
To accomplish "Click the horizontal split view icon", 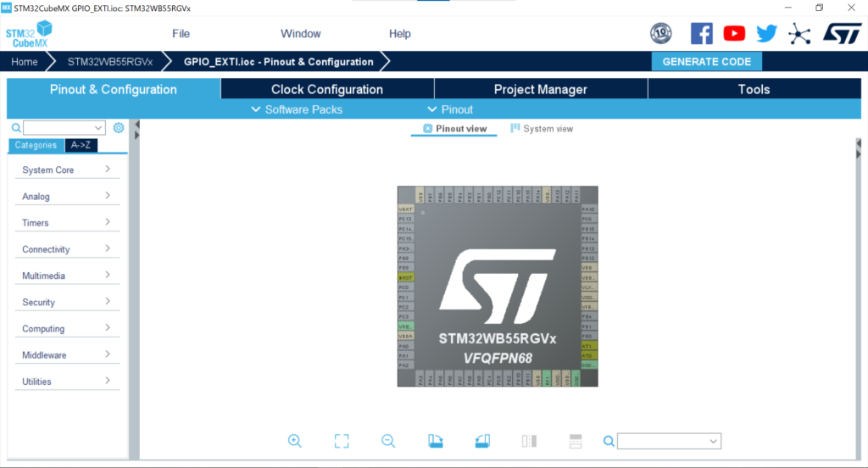I will (x=576, y=441).
